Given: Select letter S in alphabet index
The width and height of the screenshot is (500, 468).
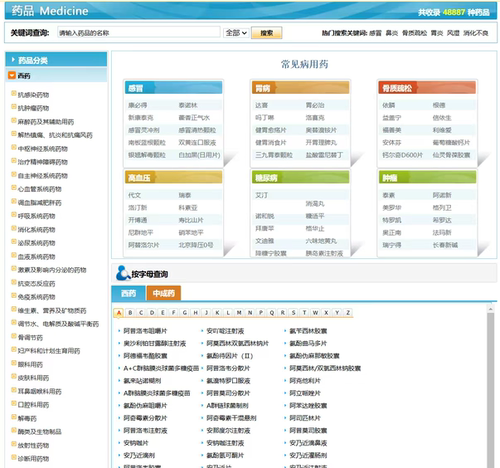Looking at the screenshot, I should pyautogui.click(x=293, y=313).
